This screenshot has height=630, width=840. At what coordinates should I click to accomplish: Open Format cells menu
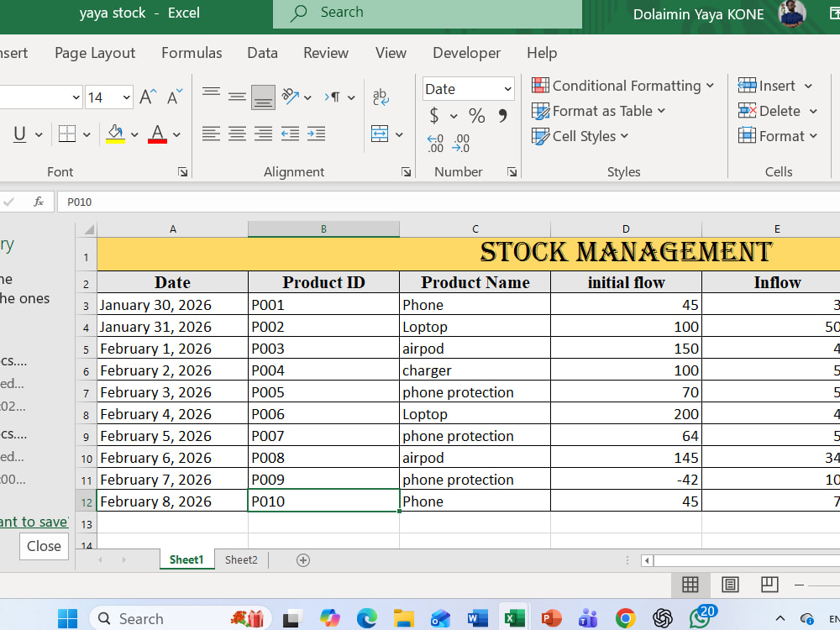tap(777, 136)
